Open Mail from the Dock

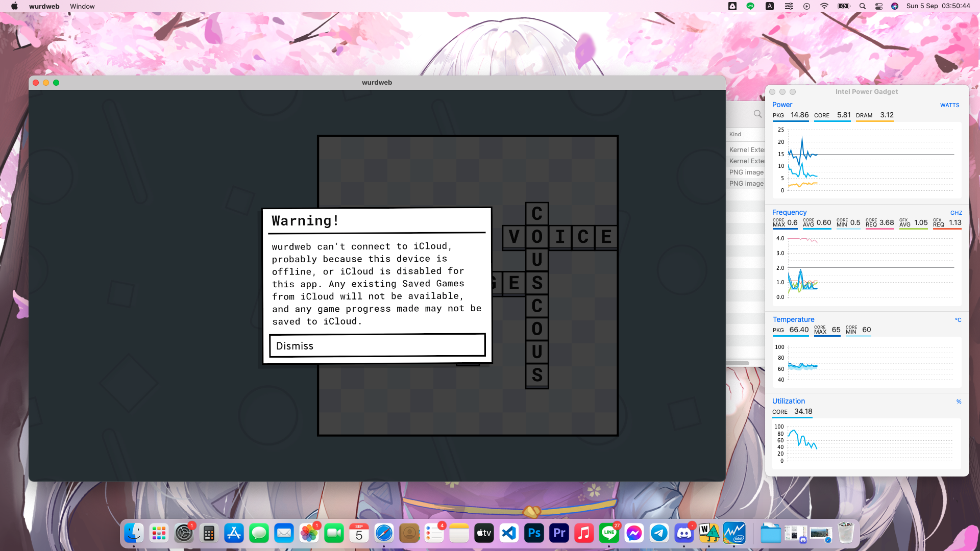click(x=284, y=533)
